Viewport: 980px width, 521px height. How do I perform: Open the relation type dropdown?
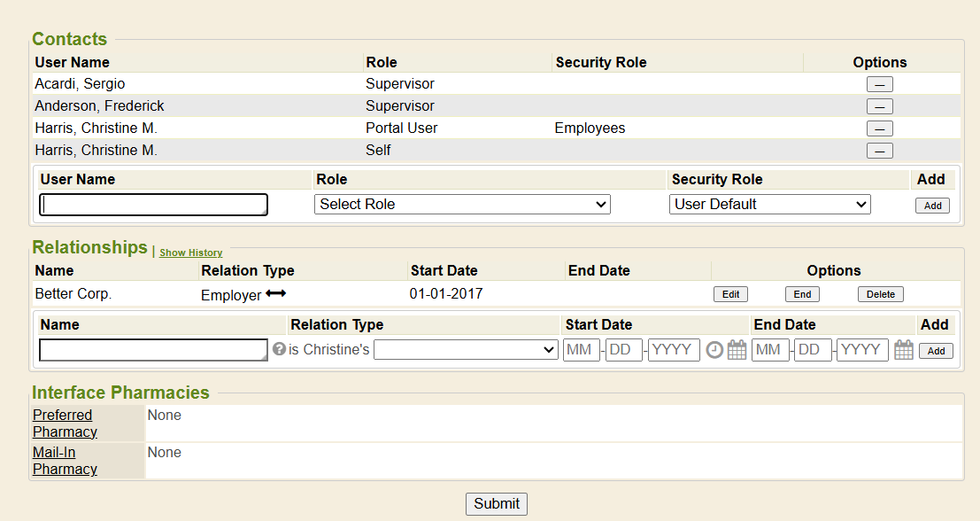(466, 350)
